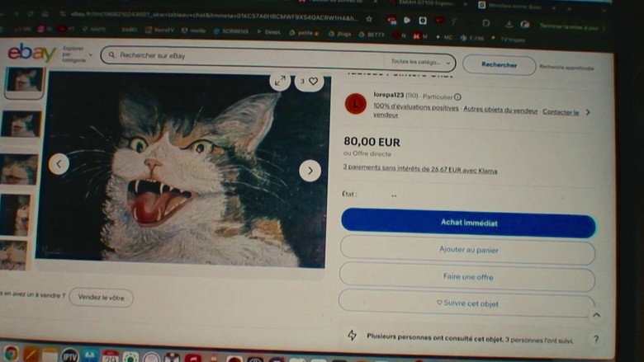Image resolution: width=644 pixels, height=362 pixels.
Task: Open the BETTY bookmark
Action: [372, 35]
